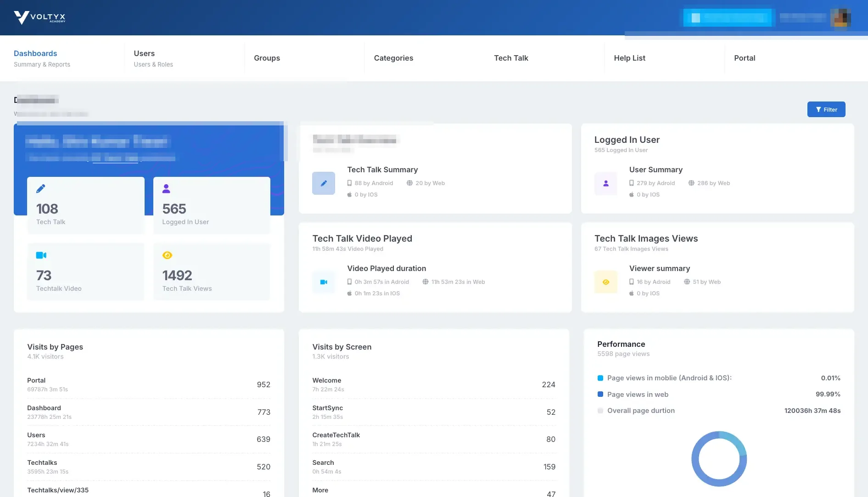Click the Users row showing 639 visits
The image size is (868, 497).
click(149, 439)
